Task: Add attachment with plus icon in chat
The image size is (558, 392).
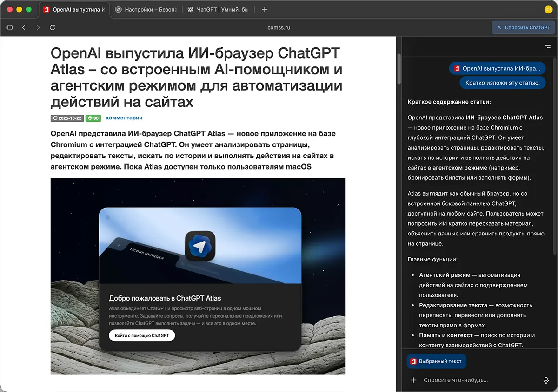Action: coord(413,380)
